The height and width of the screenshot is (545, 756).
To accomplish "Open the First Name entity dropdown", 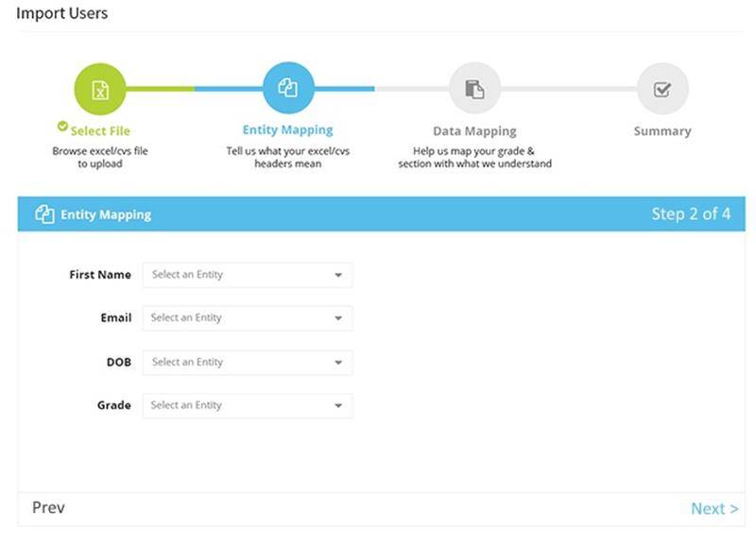I will (247, 275).
